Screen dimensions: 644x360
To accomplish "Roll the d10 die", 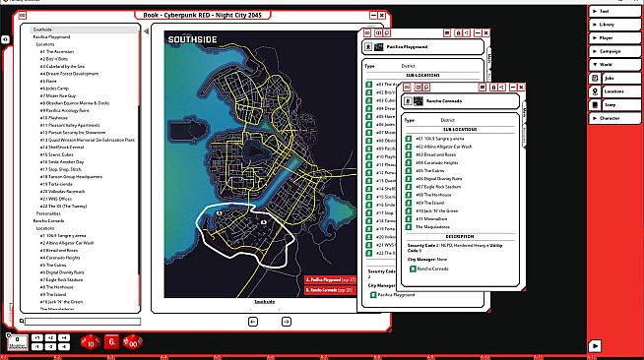I will click(91, 342).
